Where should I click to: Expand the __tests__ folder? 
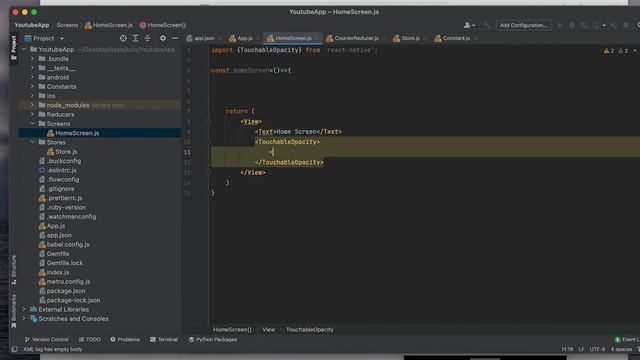click(x=32, y=68)
